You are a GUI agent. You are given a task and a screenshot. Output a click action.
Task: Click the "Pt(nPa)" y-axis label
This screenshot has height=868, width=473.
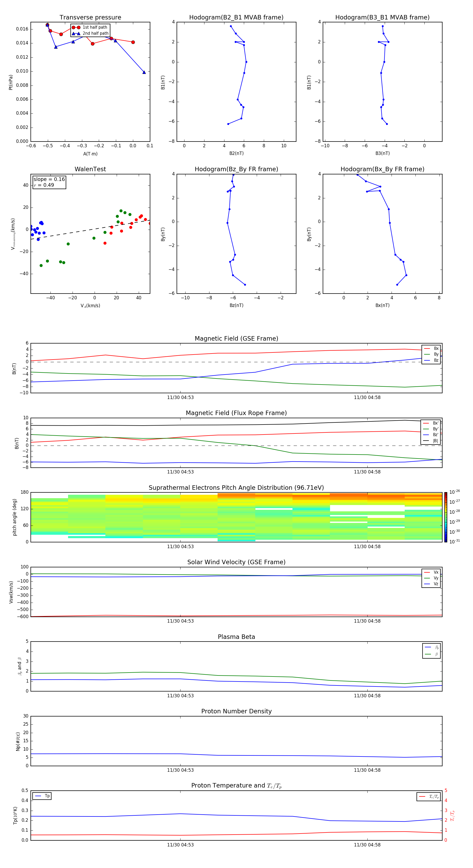point(11,82)
